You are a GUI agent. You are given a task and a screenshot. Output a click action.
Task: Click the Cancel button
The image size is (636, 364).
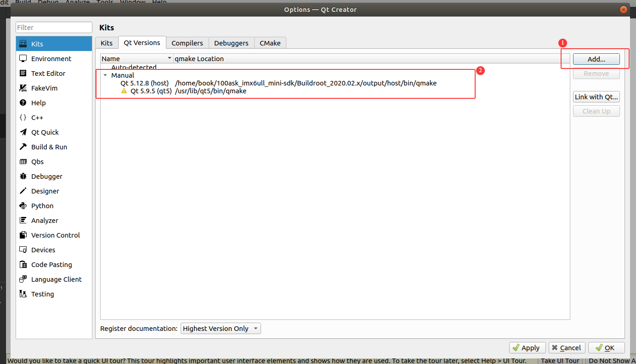(x=567, y=348)
